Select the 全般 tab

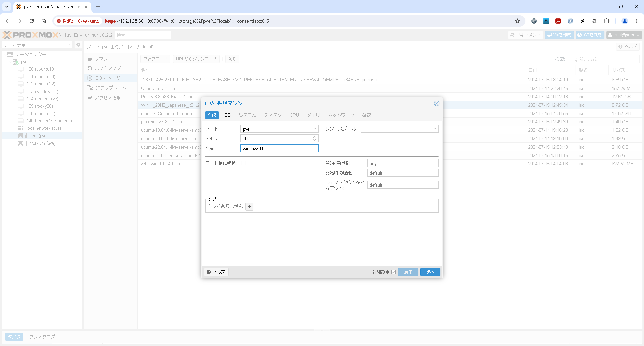[x=212, y=115]
